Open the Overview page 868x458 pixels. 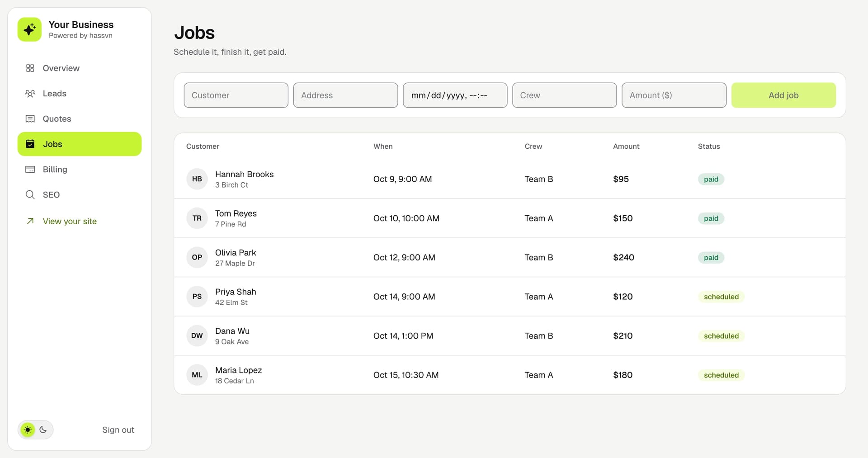click(80, 68)
